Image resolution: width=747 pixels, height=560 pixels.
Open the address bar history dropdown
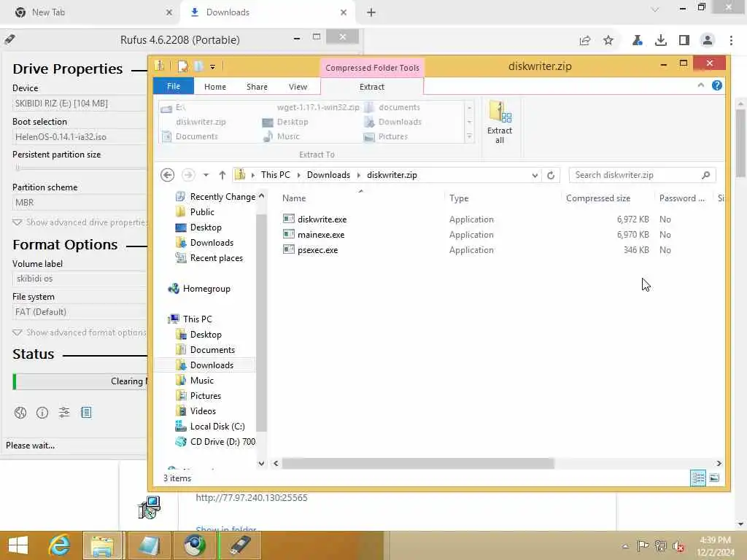click(x=535, y=175)
